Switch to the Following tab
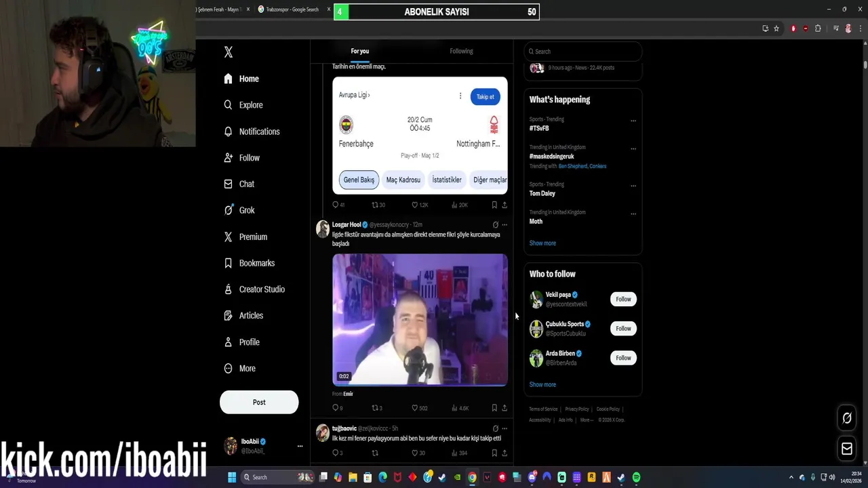The width and height of the screenshot is (868, 488). 461,52
